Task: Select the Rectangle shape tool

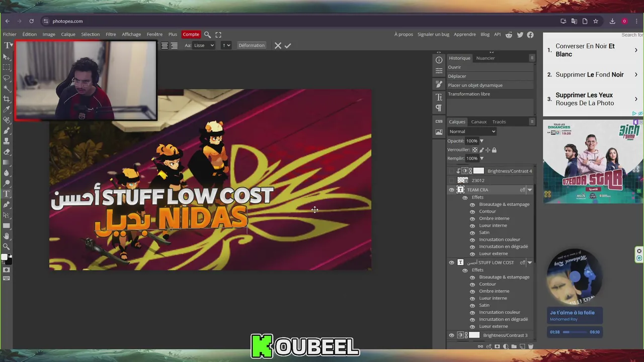Action: point(7,226)
